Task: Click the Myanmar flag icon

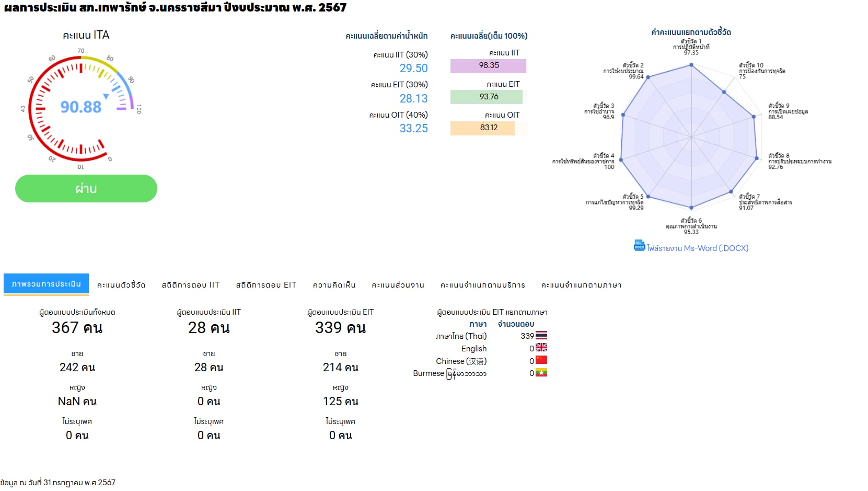Action: pos(541,373)
